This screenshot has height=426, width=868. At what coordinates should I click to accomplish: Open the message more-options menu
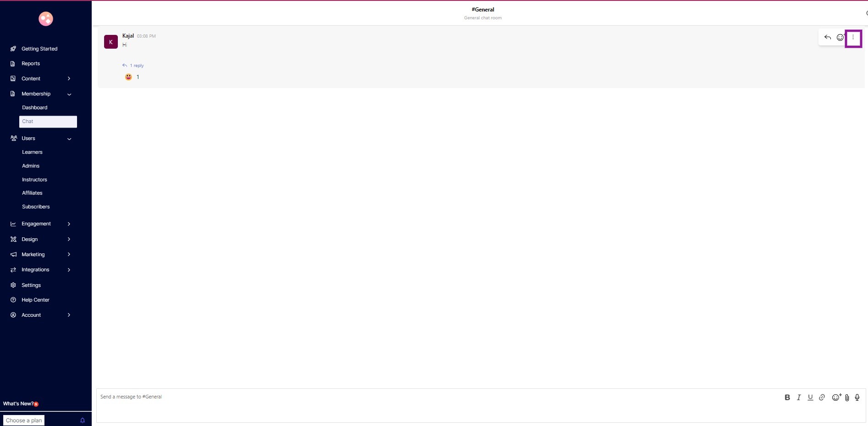(853, 38)
